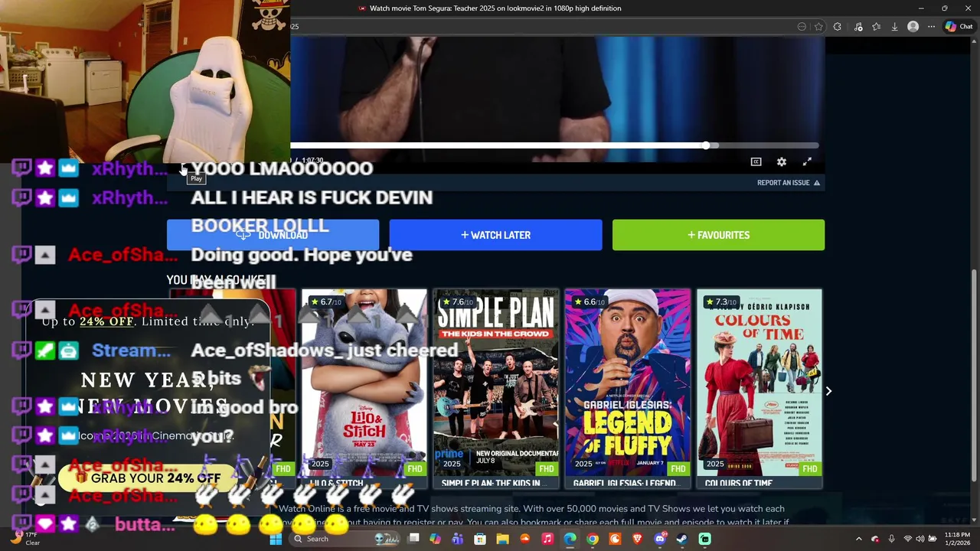Viewport: 980px width, 551px height.
Task: Open Brave browser from the taskbar
Action: click(x=637, y=539)
